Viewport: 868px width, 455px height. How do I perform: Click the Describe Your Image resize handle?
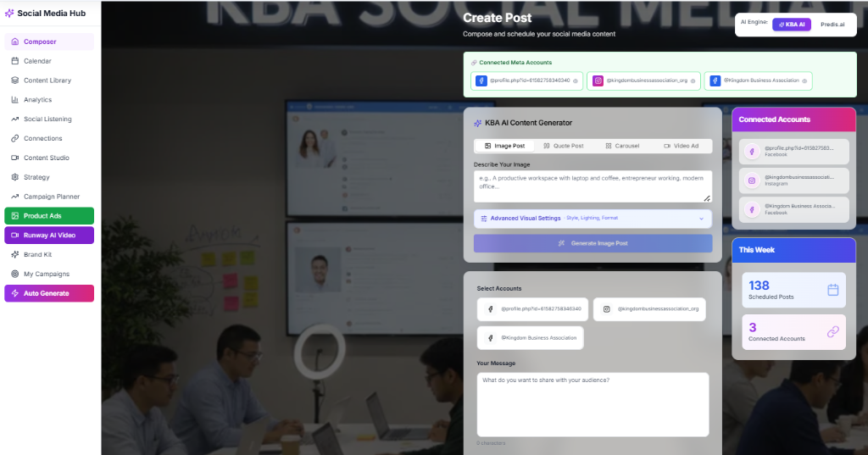(707, 198)
